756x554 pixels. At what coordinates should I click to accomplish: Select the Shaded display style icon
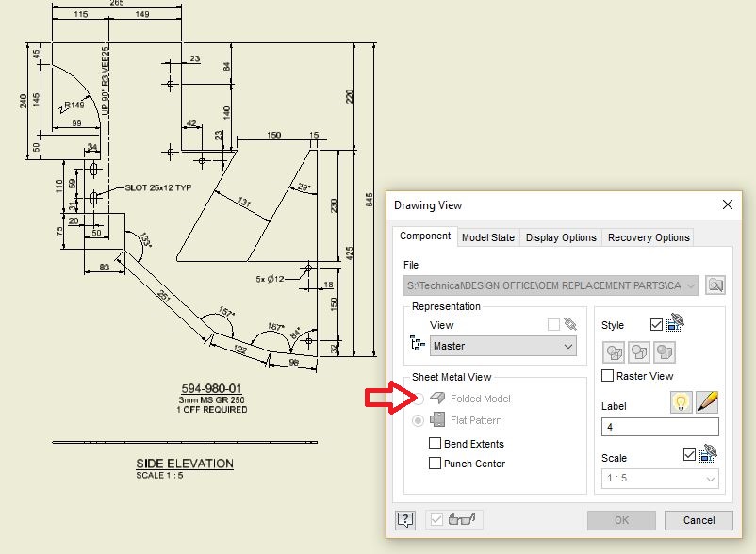[x=665, y=351]
